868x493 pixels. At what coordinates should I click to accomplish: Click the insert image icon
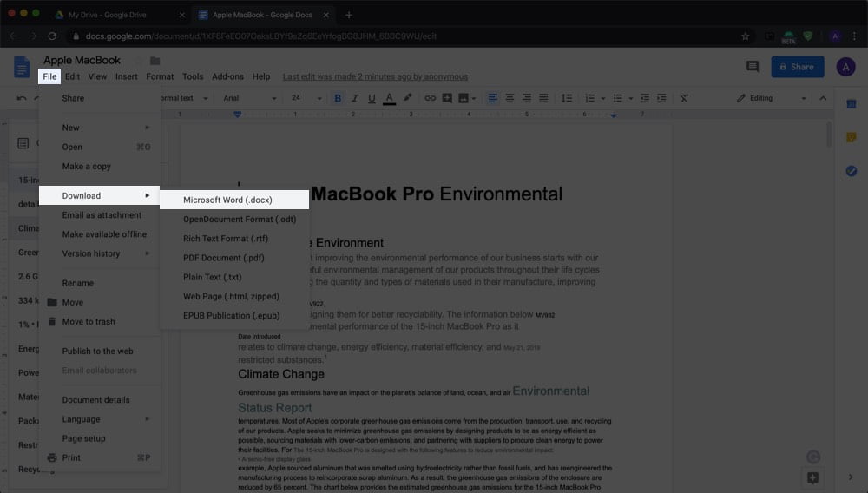click(464, 98)
